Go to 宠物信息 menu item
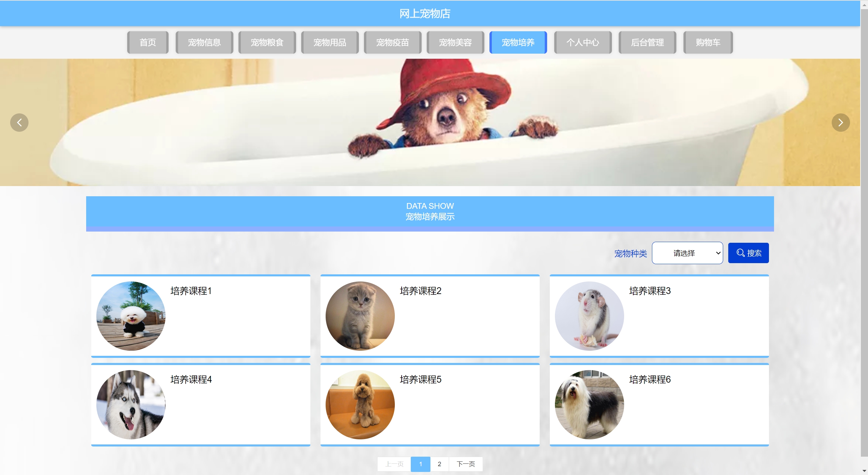The image size is (868, 475). 204,42
